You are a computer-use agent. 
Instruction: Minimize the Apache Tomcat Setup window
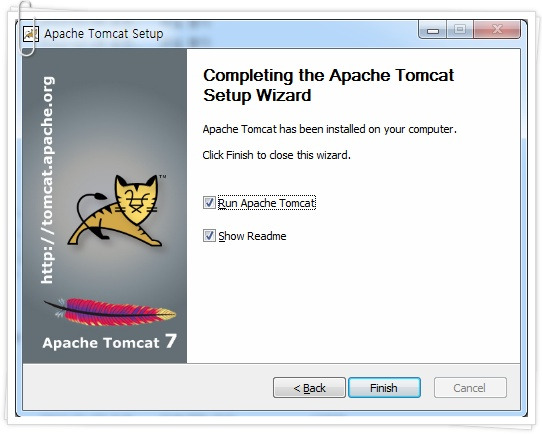pyautogui.click(x=433, y=30)
